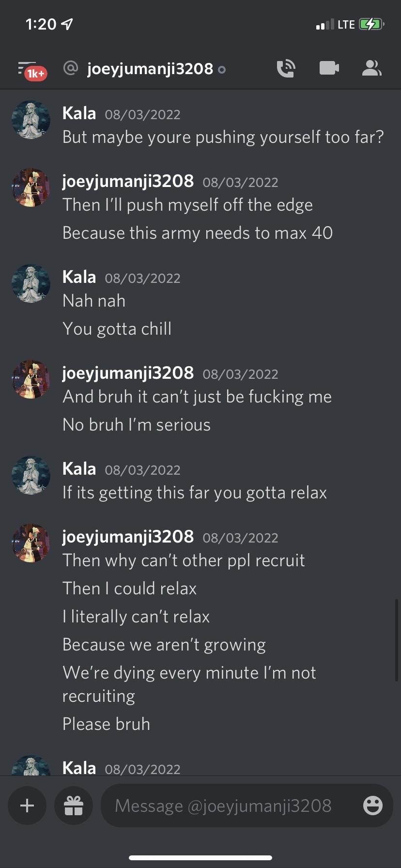Tap Kala username above 'Nah nah'

[x=79, y=277]
